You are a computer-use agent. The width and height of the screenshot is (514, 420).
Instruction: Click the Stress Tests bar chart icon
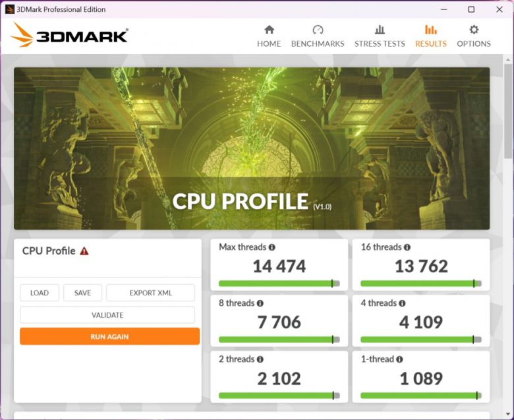pos(380,30)
